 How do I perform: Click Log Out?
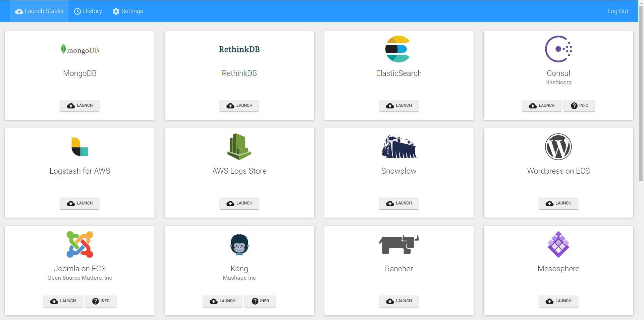click(x=618, y=11)
